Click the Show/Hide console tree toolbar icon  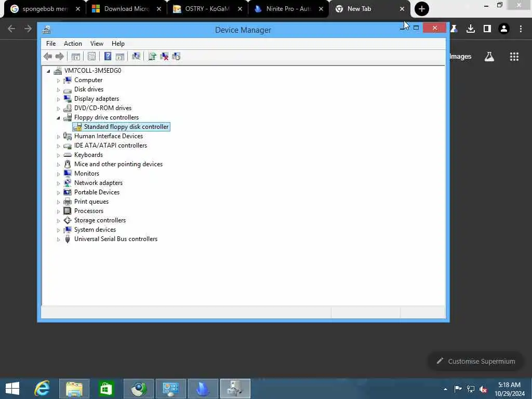coord(76,56)
